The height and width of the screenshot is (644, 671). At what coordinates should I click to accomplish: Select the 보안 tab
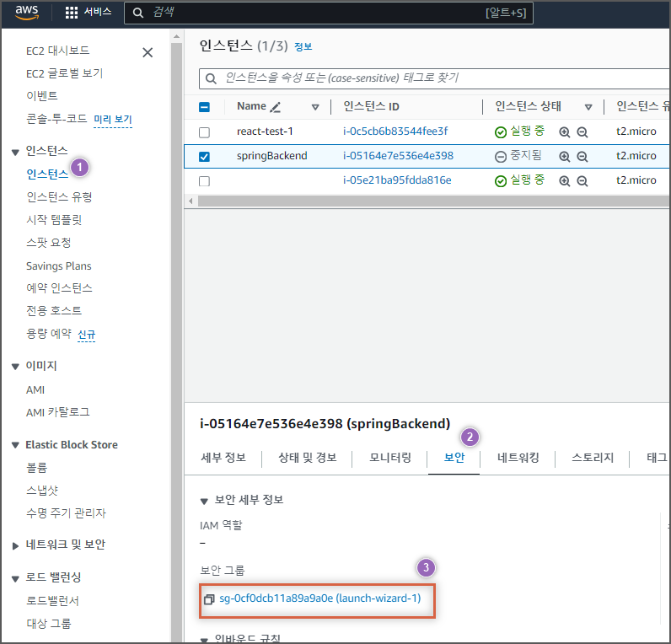tap(454, 458)
